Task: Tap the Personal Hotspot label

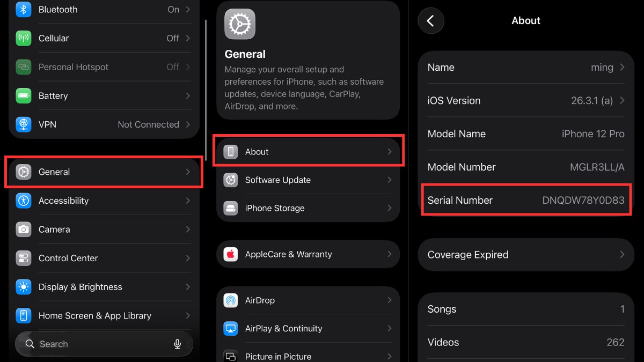Action: coord(74,67)
